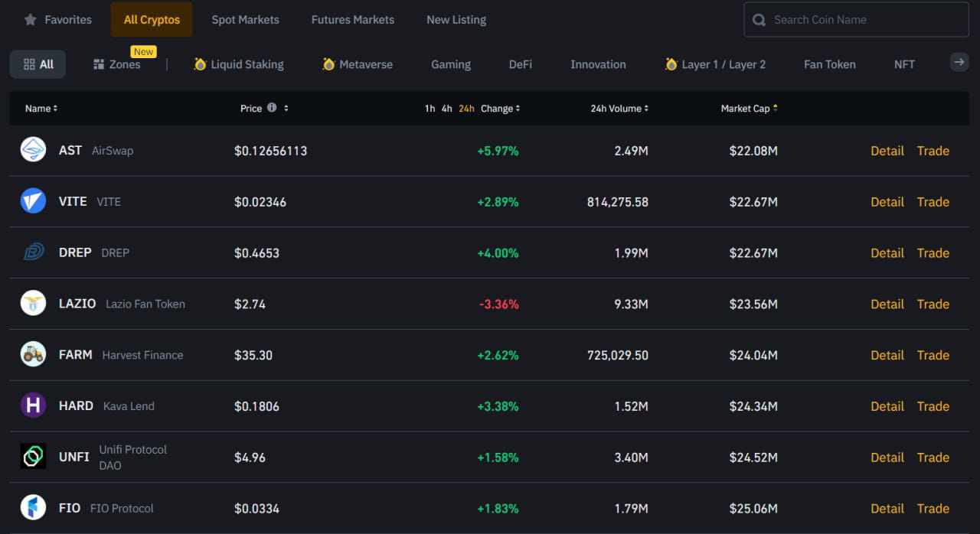Click the magnifier icon in the search bar
980x534 pixels.
[759, 19]
